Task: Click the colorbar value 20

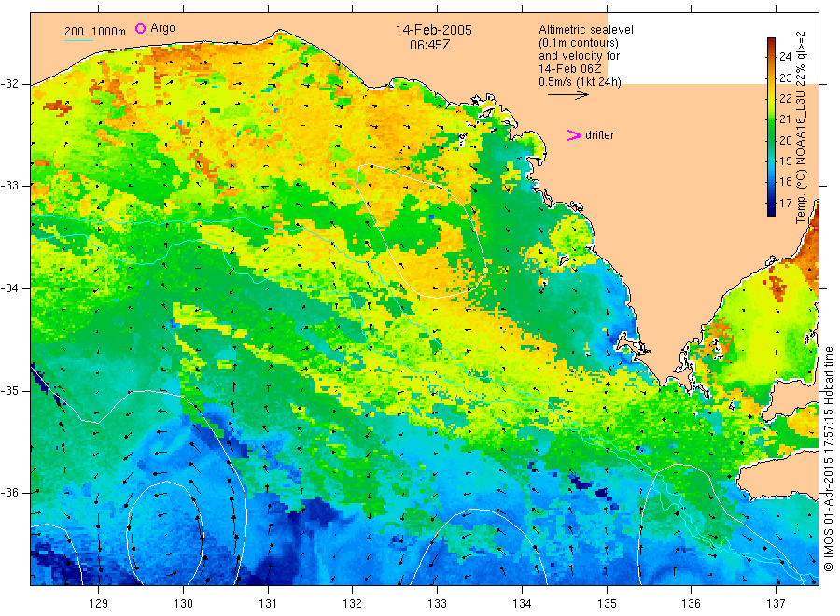Action: click(785, 140)
